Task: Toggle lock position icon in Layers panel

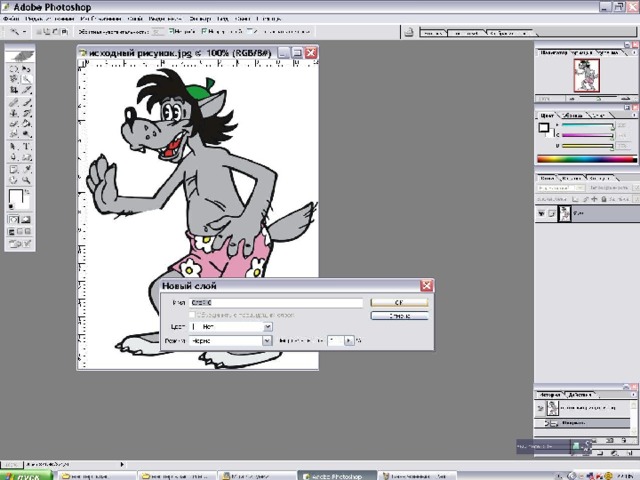Action: [594, 199]
